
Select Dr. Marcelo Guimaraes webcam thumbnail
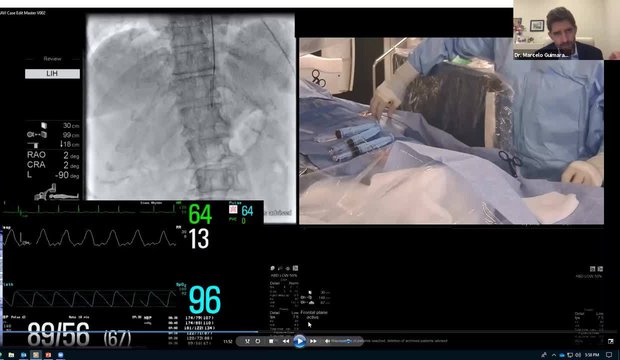tap(558, 30)
